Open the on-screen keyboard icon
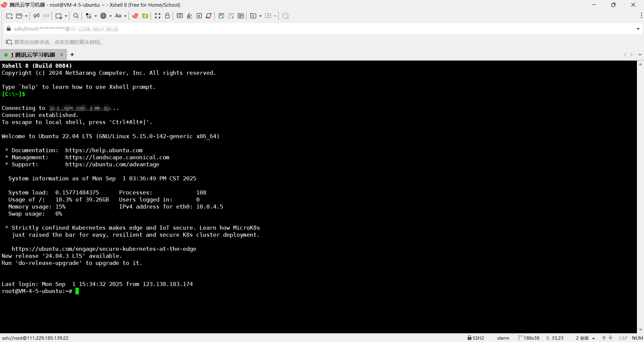The height and width of the screenshot is (342, 644). click(x=180, y=16)
